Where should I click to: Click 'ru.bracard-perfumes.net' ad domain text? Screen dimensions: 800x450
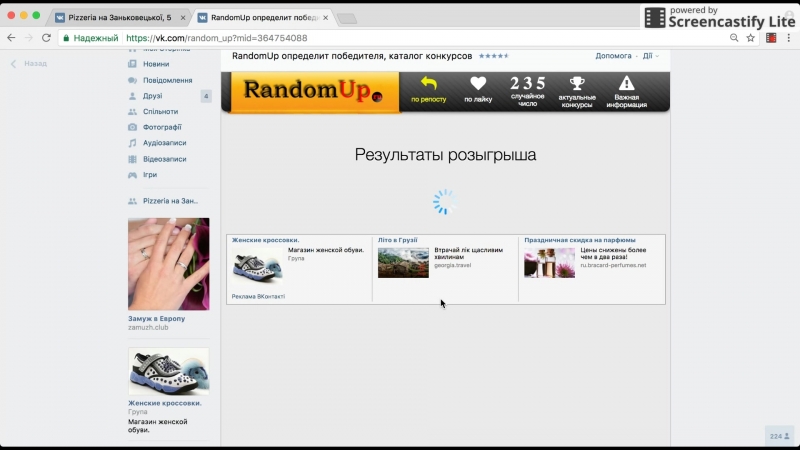tap(613, 265)
